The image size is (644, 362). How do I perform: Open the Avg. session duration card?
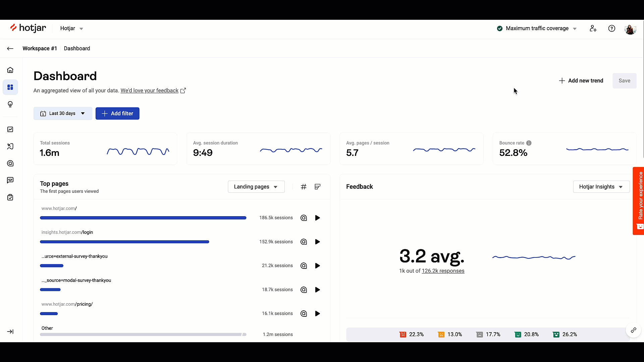(258, 148)
